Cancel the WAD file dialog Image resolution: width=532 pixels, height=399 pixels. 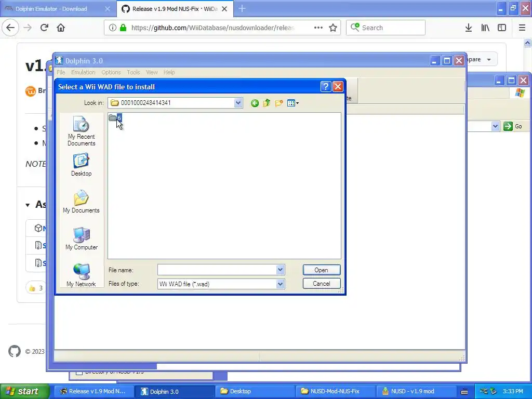point(321,284)
